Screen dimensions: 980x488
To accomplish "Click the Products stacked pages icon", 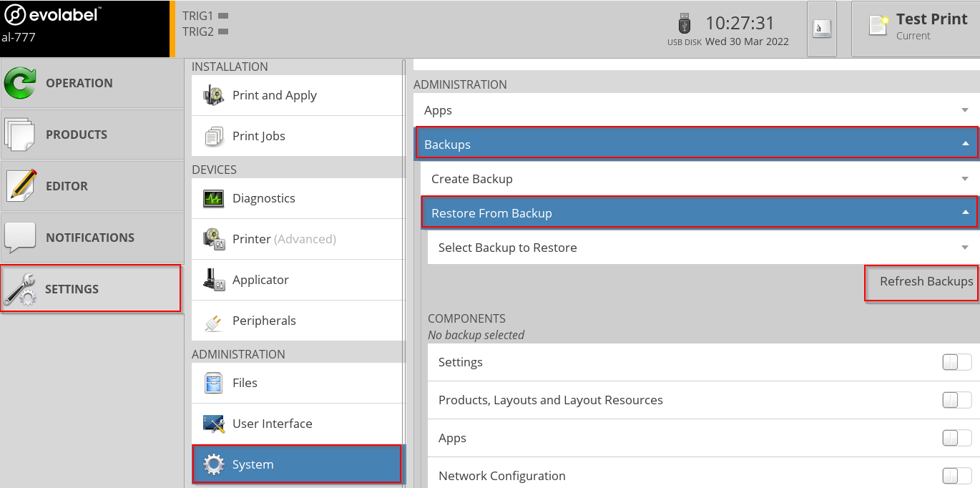I will 20,135.
